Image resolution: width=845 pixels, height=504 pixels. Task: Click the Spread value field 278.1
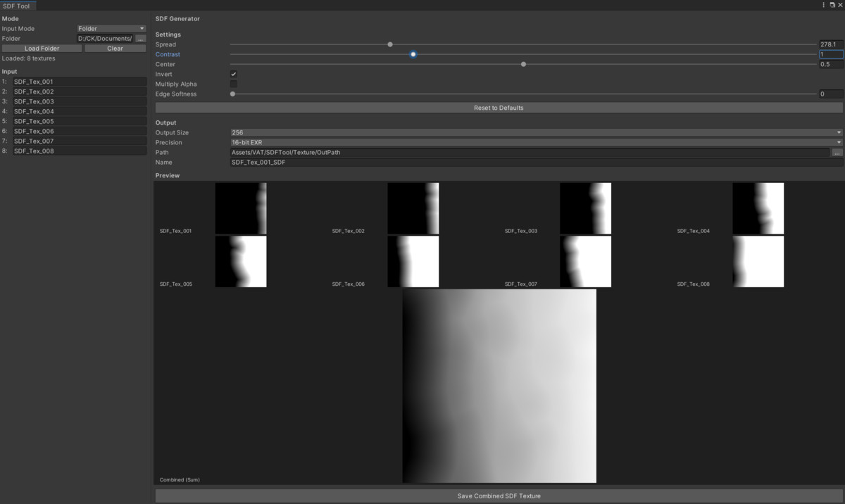(831, 44)
